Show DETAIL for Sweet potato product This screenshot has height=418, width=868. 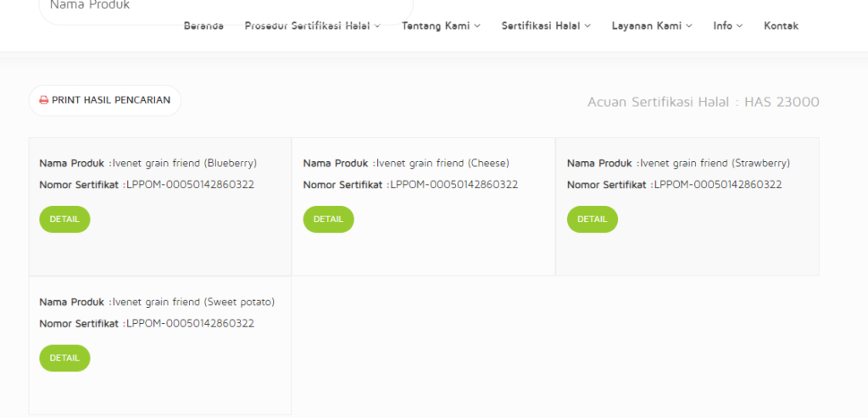pyautogui.click(x=64, y=358)
